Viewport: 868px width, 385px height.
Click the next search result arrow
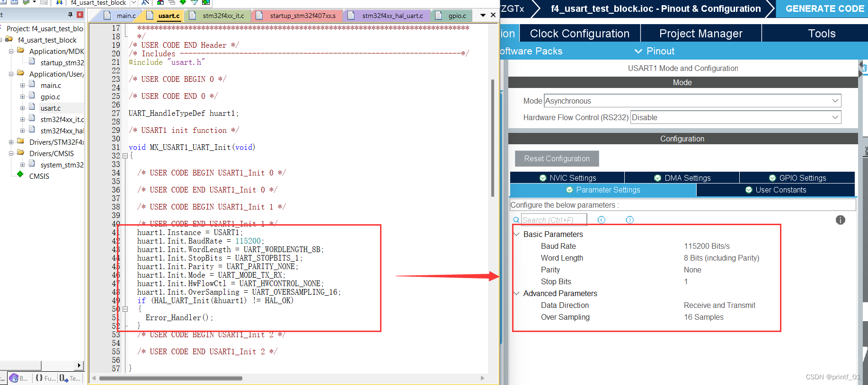pyautogui.click(x=629, y=220)
